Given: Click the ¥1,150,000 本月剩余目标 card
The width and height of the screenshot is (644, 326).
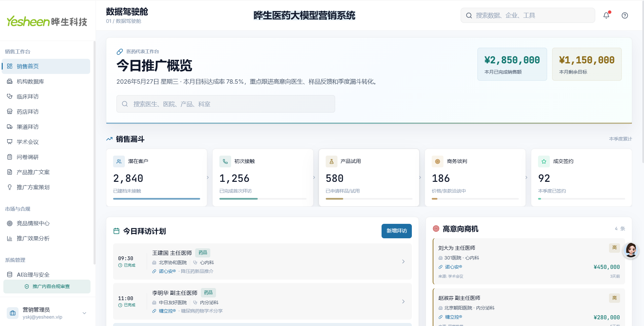Looking at the screenshot, I should (587, 64).
